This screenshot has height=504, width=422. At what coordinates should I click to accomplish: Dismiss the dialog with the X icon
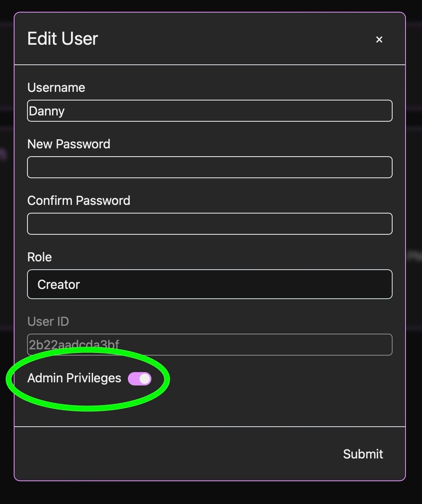tap(379, 40)
